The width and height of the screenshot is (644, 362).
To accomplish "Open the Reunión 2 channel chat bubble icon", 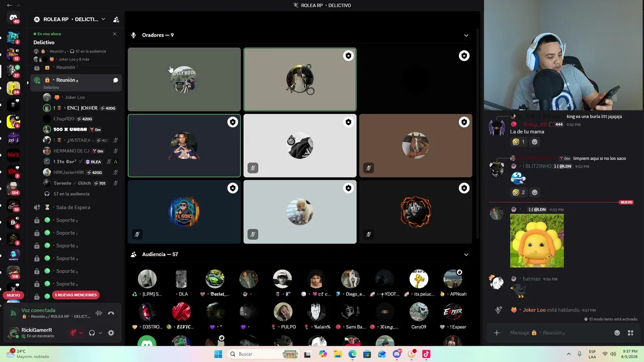I will (115, 80).
